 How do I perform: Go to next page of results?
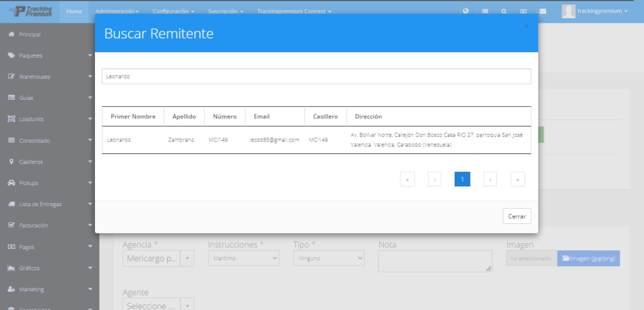coord(490,179)
